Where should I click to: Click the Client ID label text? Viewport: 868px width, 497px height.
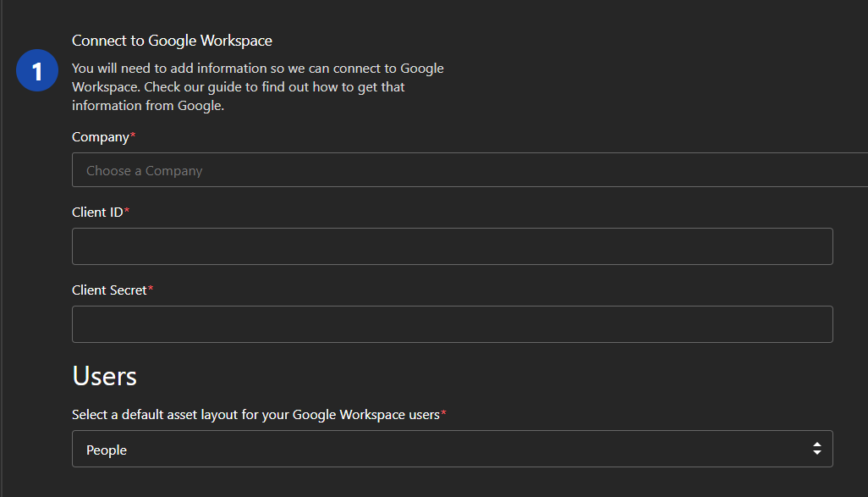click(96, 212)
